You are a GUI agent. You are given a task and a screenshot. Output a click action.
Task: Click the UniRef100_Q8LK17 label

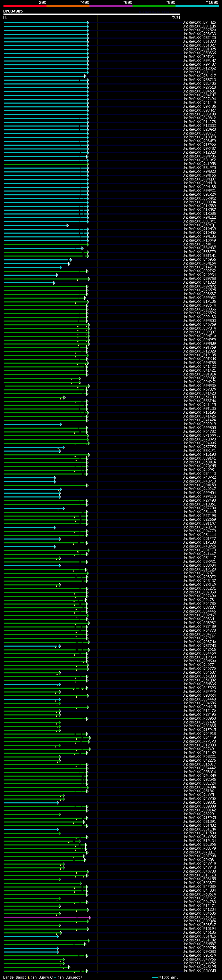click(199, 76)
